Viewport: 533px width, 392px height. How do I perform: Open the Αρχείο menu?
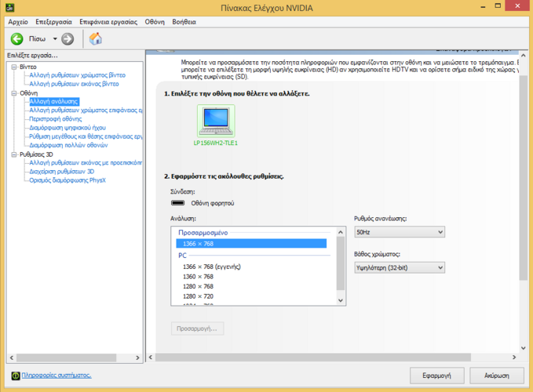(x=18, y=22)
